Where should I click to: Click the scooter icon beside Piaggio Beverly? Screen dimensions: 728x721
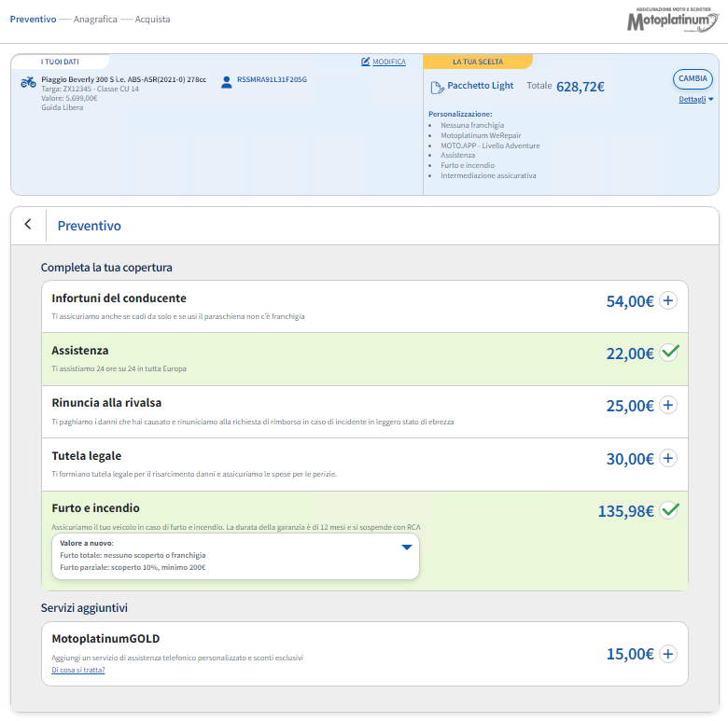coord(28,82)
